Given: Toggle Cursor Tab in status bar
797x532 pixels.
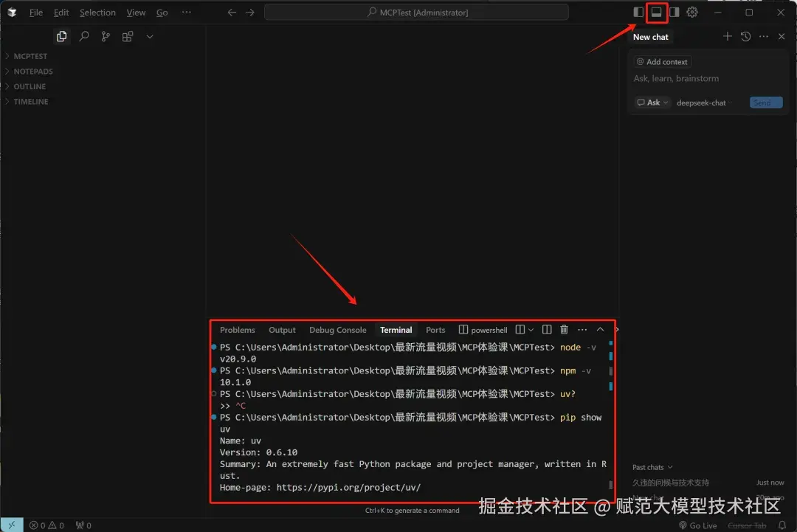Looking at the screenshot, I should tap(747, 526).
